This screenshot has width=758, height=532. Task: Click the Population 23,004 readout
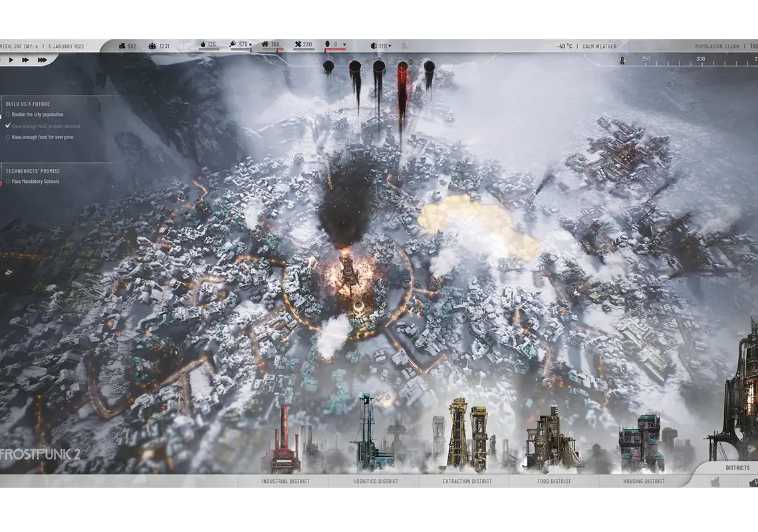(x=717, y=47)
